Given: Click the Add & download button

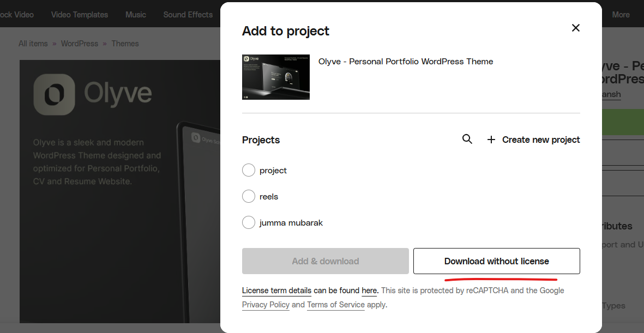Looking at the screenshot, I should tap(325, 261).
